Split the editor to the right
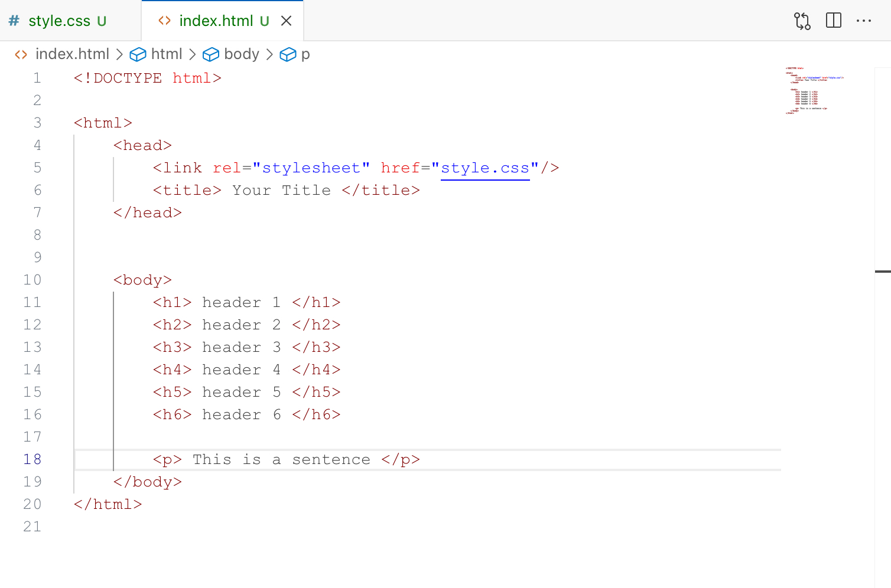The image size is (891, 588). [833, 21]
